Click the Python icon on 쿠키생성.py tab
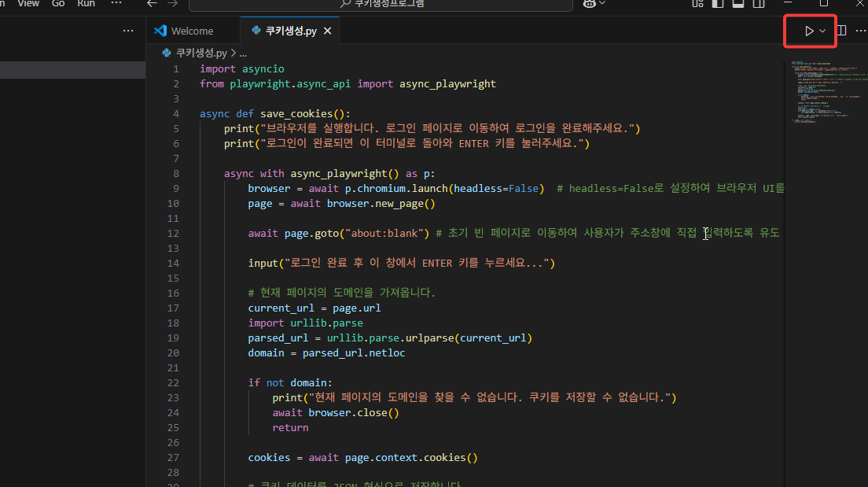 pyautogui.click(x=255, y=30)
